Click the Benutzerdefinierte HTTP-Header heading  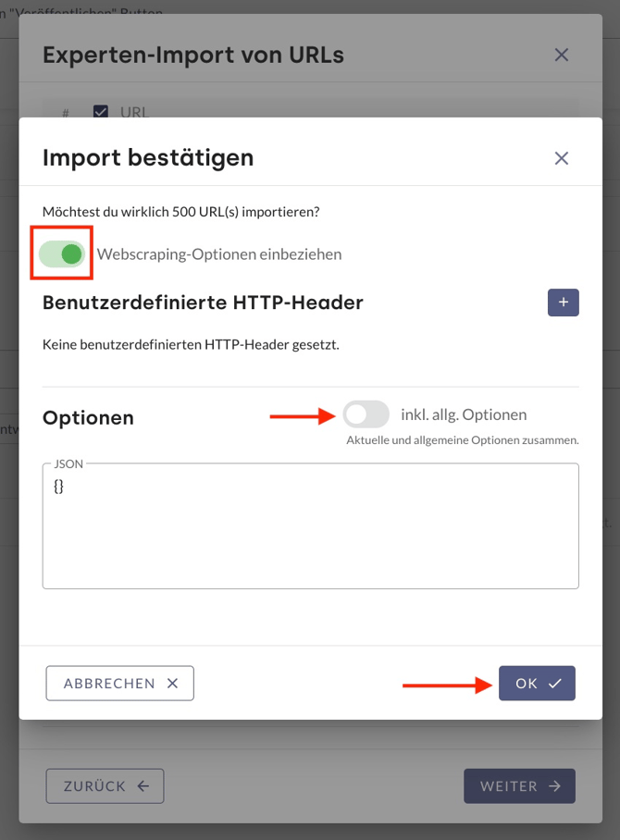(x=203, y=303)
